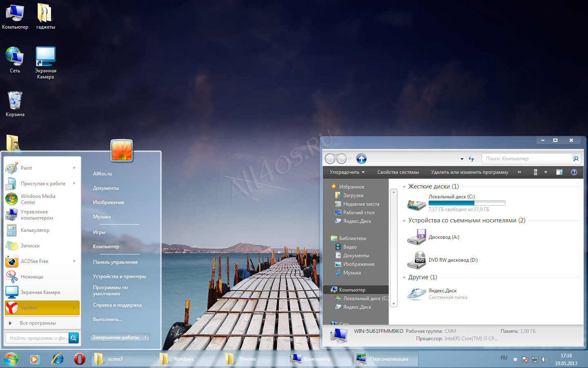The image size is (588, 368).
Task: Launch Экранная Камера from Start menu
Action: coord(42,292)
